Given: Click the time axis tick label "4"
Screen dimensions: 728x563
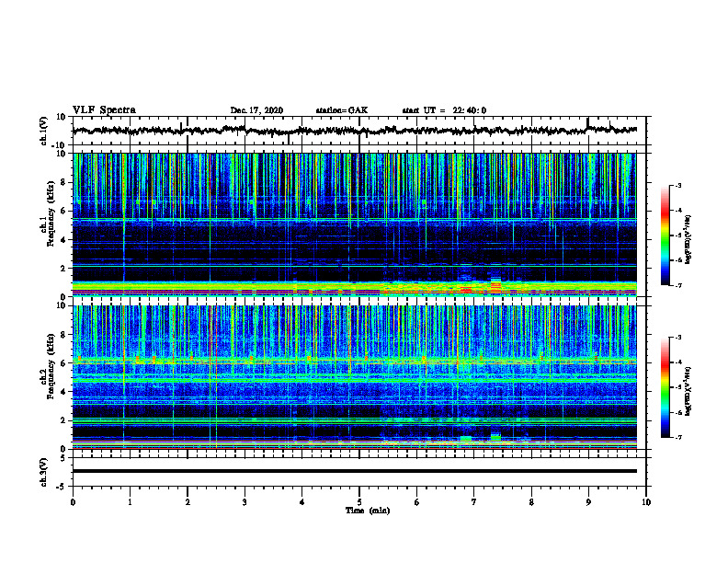Looking at the screenshot, I should (x=301, y=502).
